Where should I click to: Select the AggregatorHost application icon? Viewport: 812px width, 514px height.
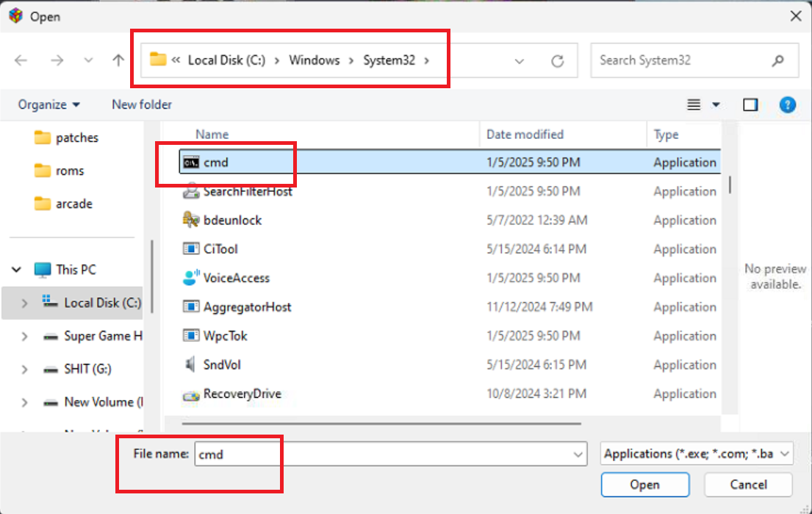[191, 307]
